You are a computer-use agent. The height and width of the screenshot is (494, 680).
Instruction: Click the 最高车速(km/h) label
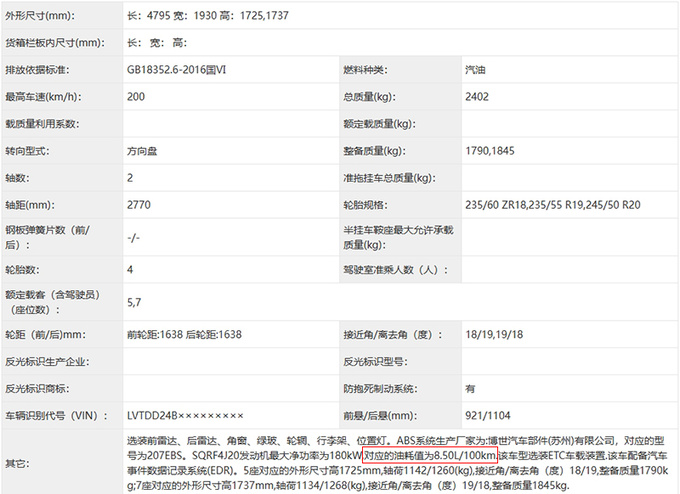pyautogui.click(x=43, y=97)
